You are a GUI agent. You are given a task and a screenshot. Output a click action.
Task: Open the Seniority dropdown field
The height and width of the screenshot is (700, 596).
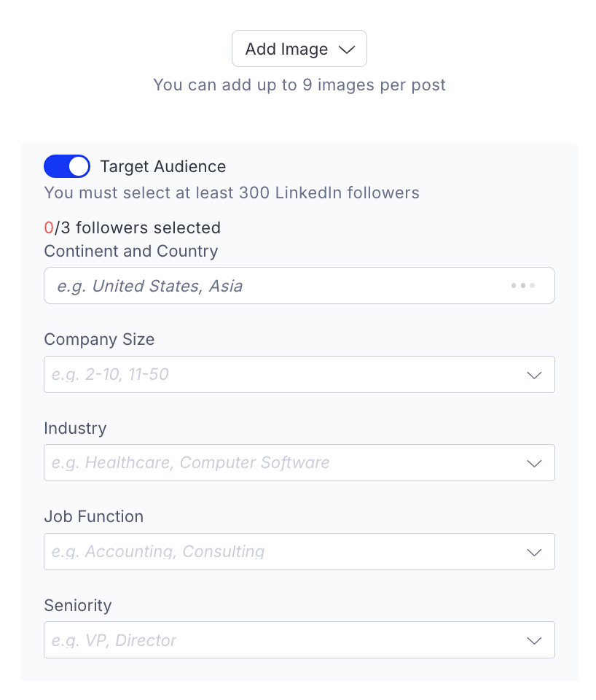tap(284, 640)
